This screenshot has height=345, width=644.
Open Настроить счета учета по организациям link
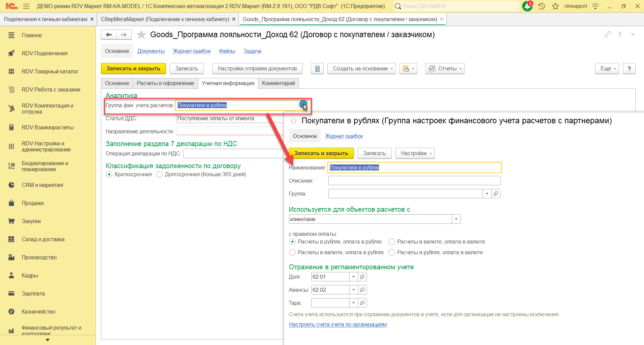338,325
